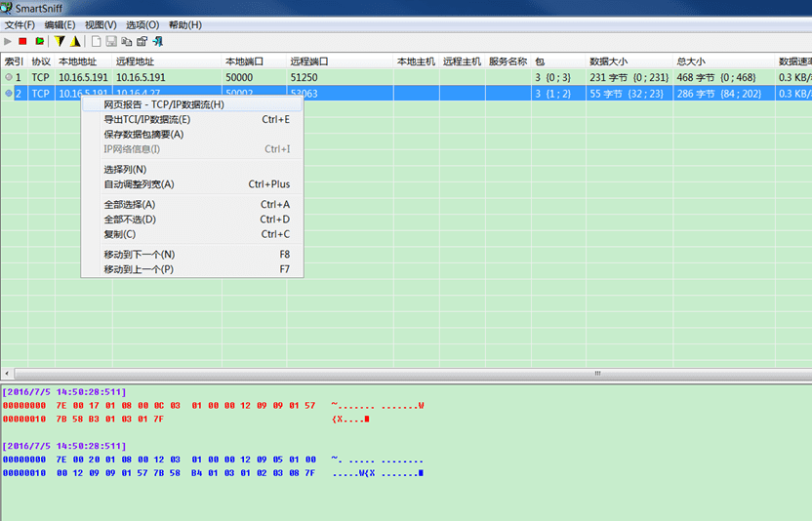Sort by 远程主机 column header
This screenshot has height=521, width=812.
[463, 61]
